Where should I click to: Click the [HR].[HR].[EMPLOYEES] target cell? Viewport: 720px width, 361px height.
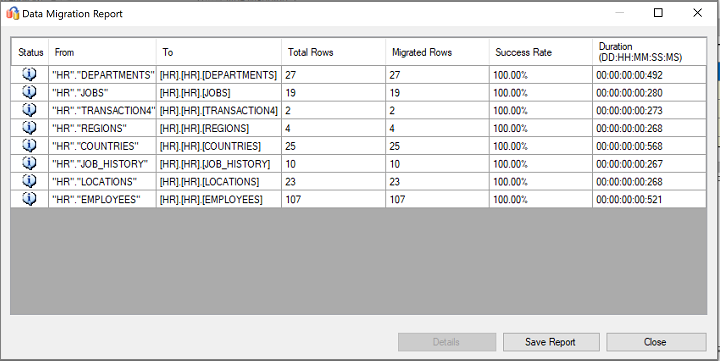(219, 199)
